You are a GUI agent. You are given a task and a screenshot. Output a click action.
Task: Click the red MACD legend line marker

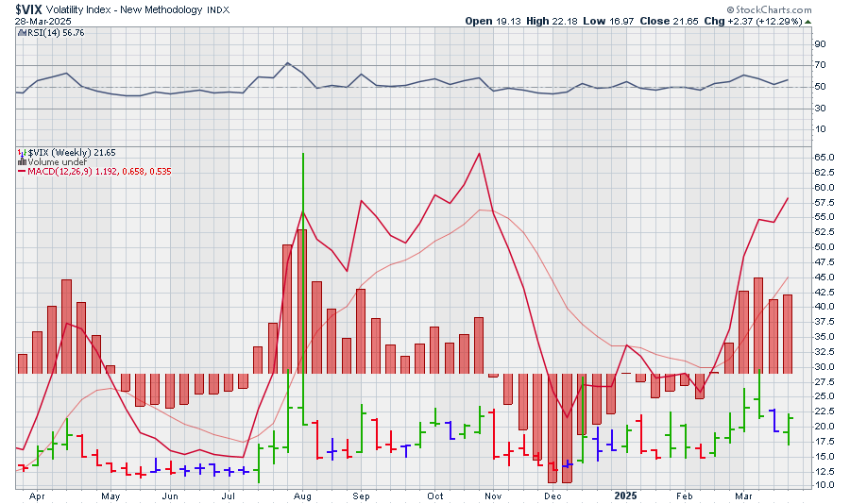[23, 171]
